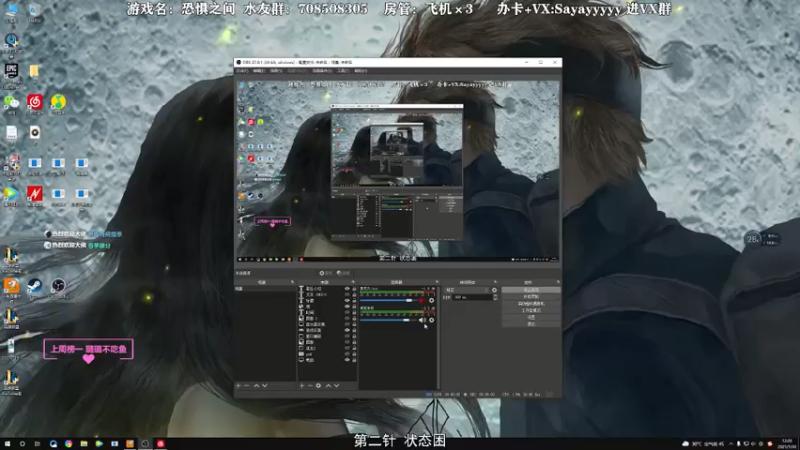
Task: Lock the 游戏采集 source
Action: [x=354, y=330]
